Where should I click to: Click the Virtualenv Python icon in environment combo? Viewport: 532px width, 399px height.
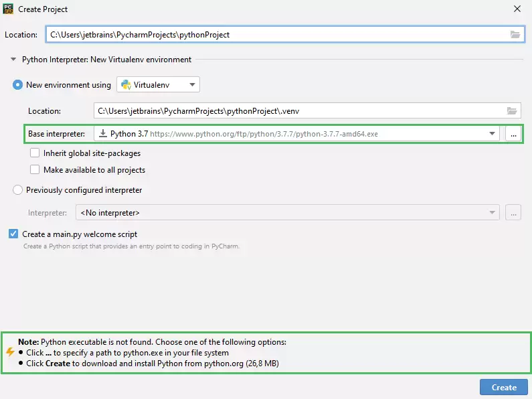[126, 84]
